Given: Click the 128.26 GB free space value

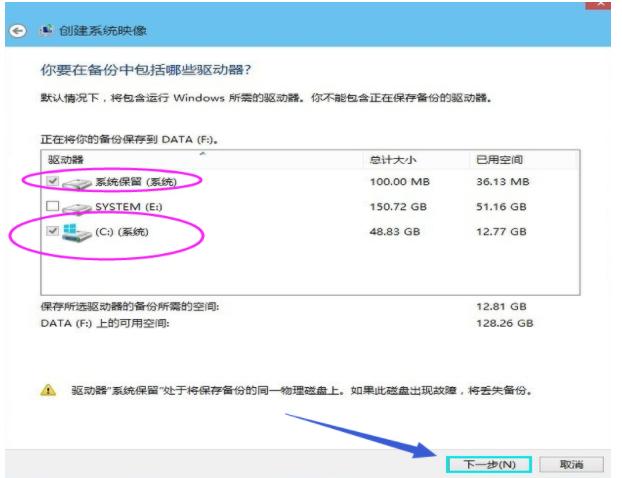Looking at the screenshot, I should [x=505, y=323].
